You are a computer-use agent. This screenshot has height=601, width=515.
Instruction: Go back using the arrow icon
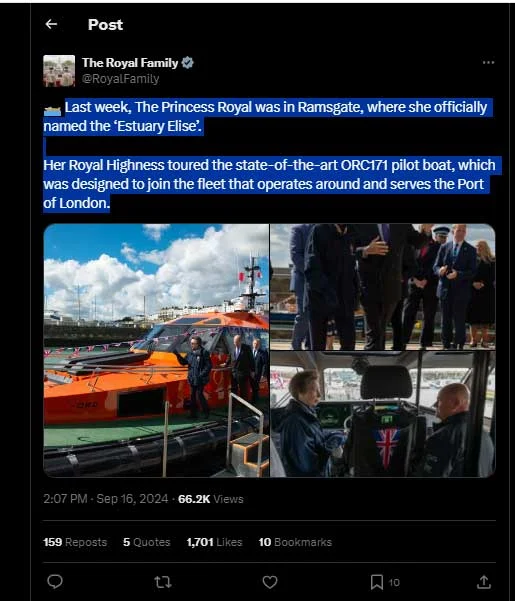(x=51, y=25)
